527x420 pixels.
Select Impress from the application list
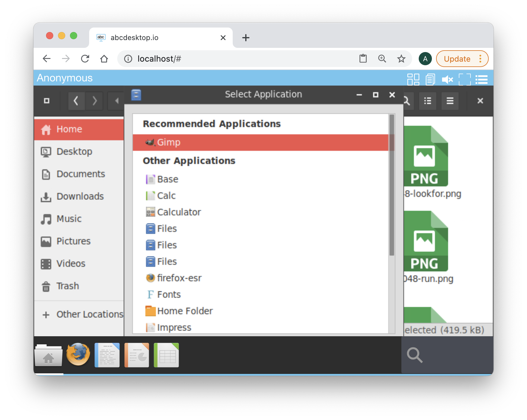pos(261,327)
